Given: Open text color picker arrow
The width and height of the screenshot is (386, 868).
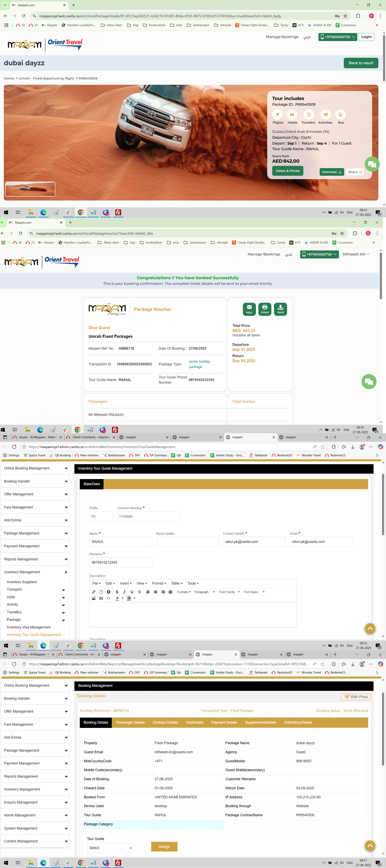Looking at the screenshot, I should (x=123, y=598).
